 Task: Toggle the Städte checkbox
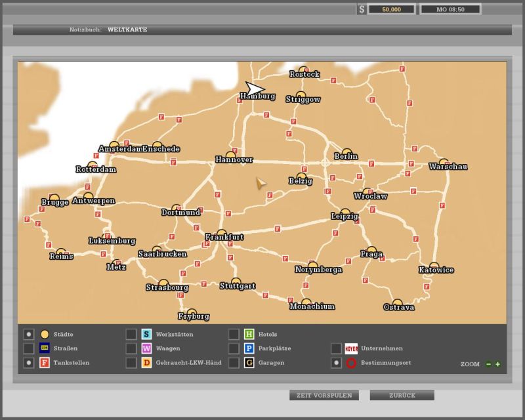click(x=28, y=335)
